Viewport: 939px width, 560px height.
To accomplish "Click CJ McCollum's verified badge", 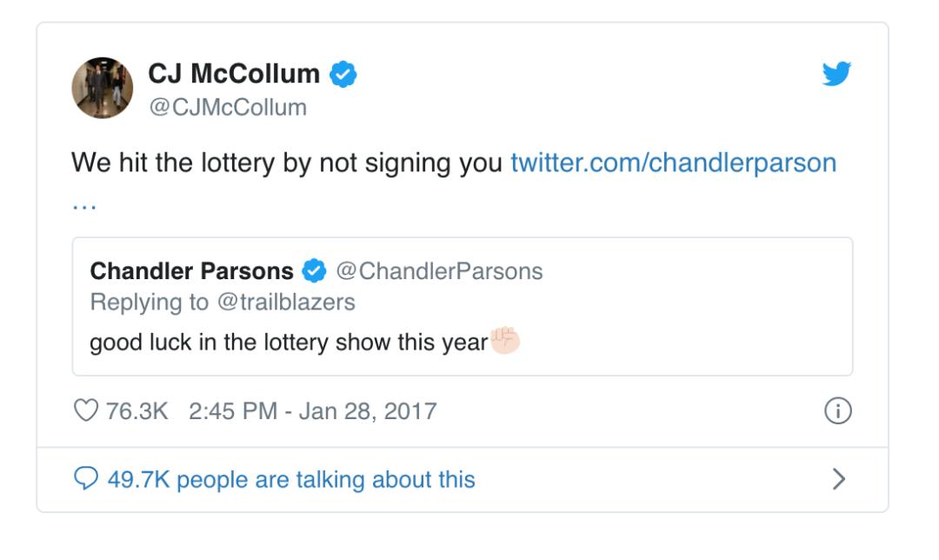I will pos(343,74).
